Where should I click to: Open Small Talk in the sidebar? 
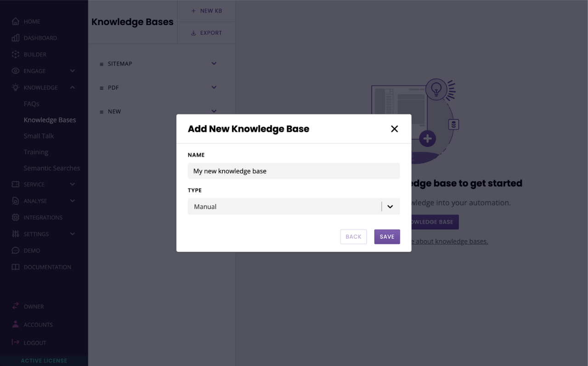(x=39, y=136)
